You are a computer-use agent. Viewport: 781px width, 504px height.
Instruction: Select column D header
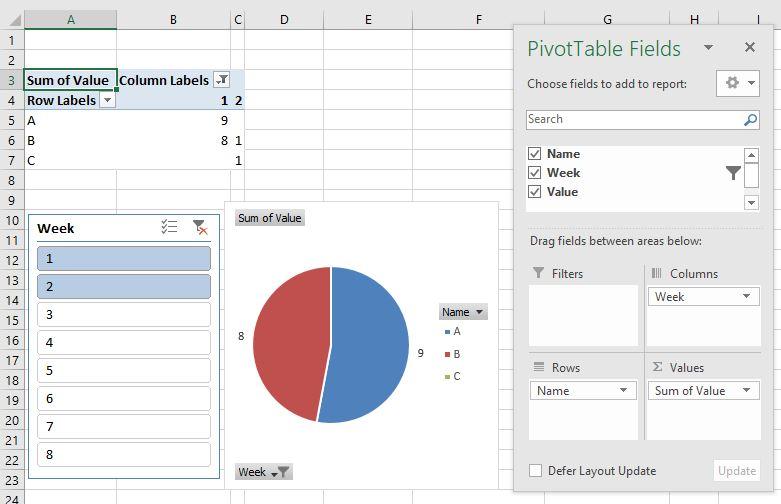[284, 19]
